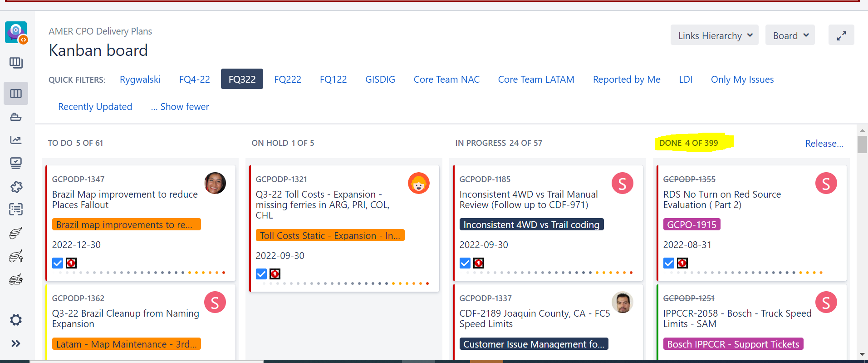Image resolution: width=868 pixels, height=363 pixels.
Task: Open the Links Hierarchy dropdown
Action: coord(715,35)
